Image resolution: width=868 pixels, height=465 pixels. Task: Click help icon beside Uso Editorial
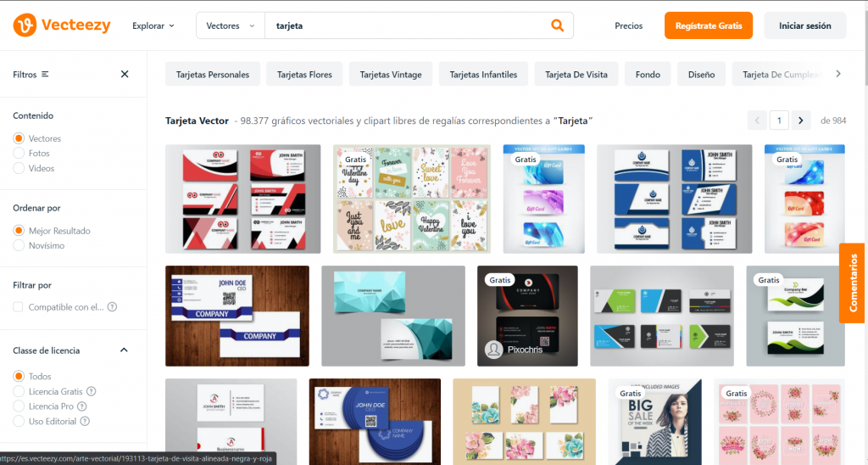coord(84,421)
